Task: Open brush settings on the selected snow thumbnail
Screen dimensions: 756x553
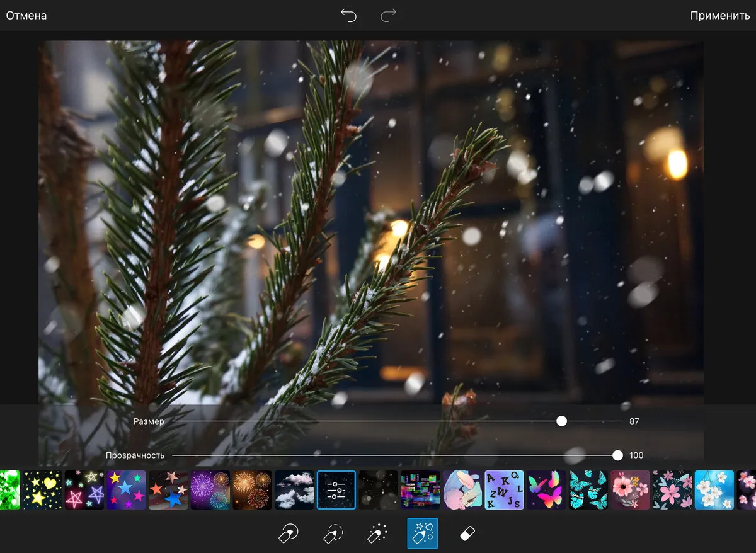Action: tap(336, 490)
